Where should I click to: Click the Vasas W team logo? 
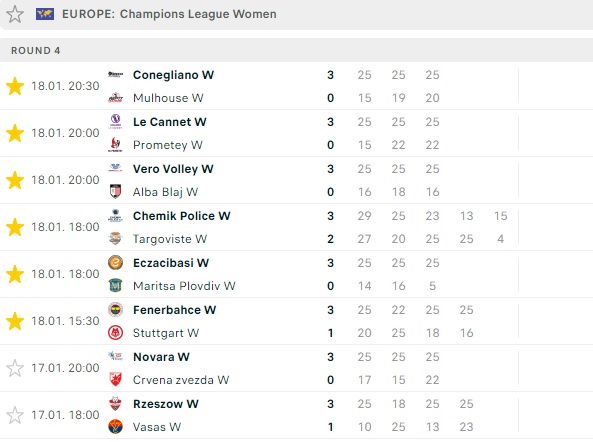115,426
